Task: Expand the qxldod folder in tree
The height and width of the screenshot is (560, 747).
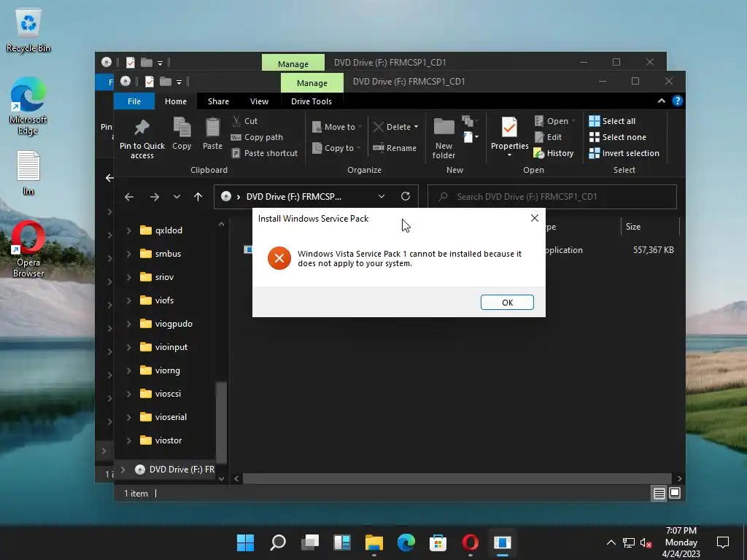Action: click(x=128, y=230)
